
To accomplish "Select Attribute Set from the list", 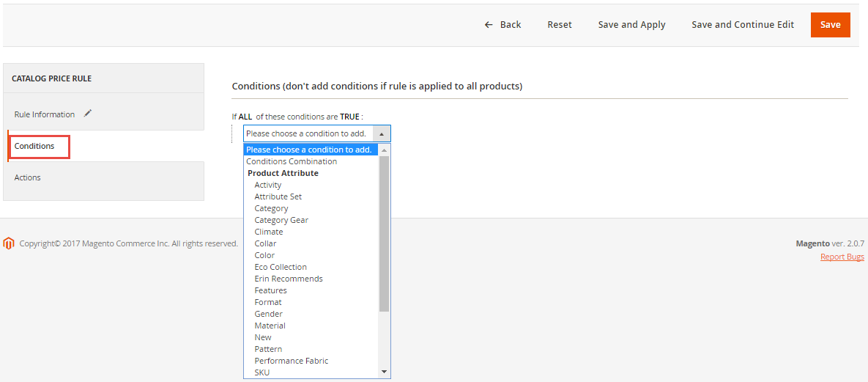I will click(x=278, y=196).
